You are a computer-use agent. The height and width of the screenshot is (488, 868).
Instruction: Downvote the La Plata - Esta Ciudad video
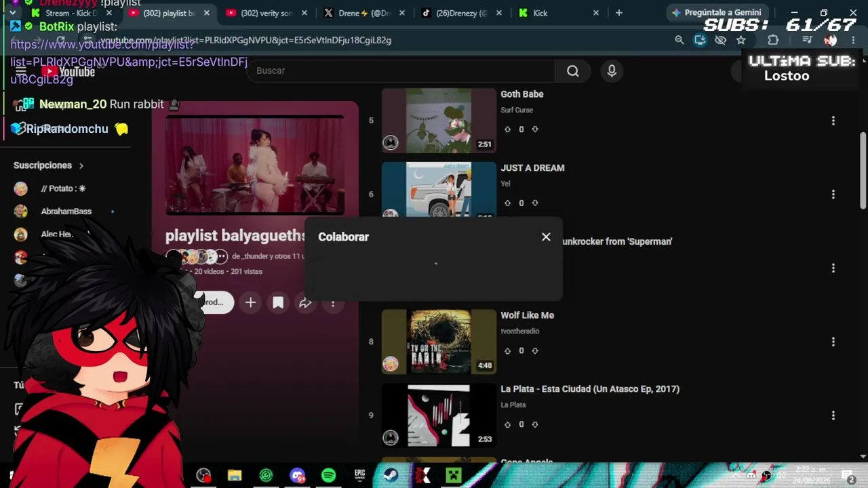(535, 425)
